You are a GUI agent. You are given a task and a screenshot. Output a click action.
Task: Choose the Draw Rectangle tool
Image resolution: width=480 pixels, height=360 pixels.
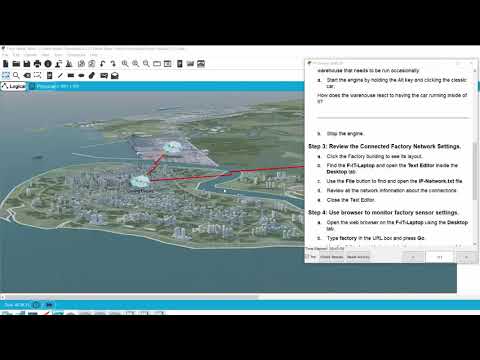pos(71,76)
